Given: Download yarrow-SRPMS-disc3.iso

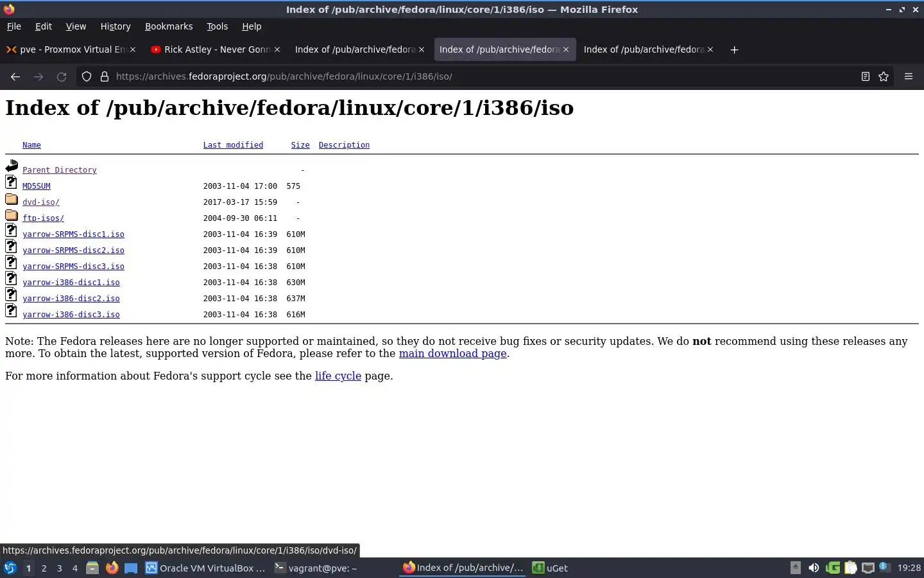Looking at the screenshot, I should (x=73, y=267).
